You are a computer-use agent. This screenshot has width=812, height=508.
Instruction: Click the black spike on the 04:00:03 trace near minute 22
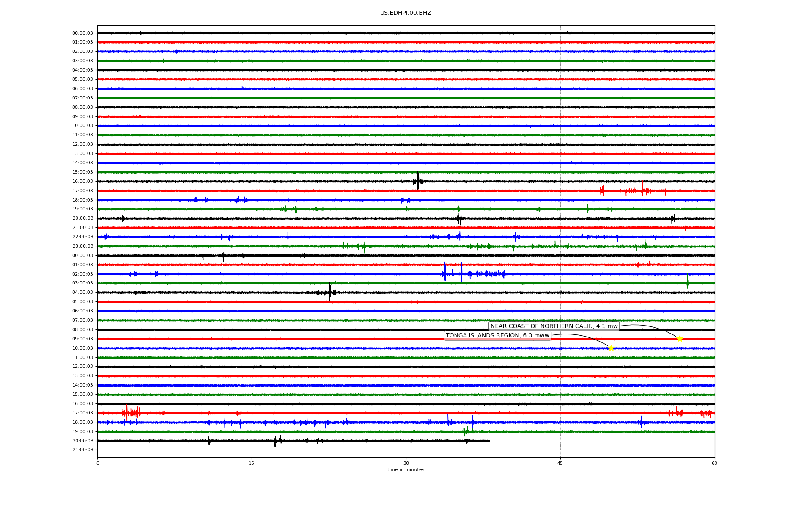click(330, 292)
